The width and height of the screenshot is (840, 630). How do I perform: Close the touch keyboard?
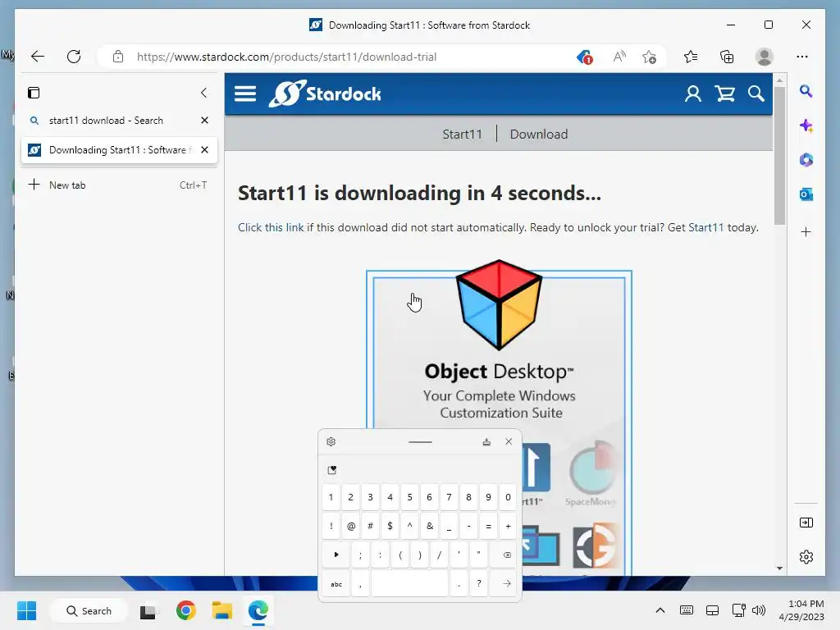509,442
